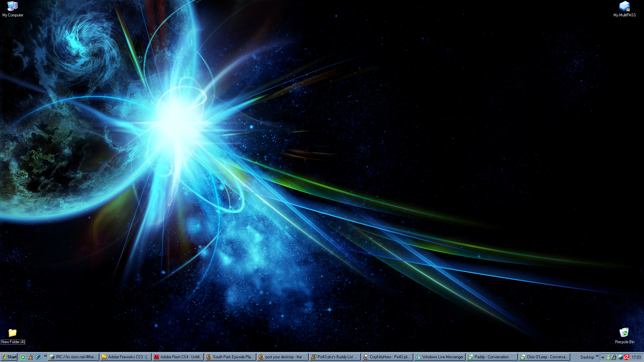
Task: Open the Start menu
Action: point(9,357)
